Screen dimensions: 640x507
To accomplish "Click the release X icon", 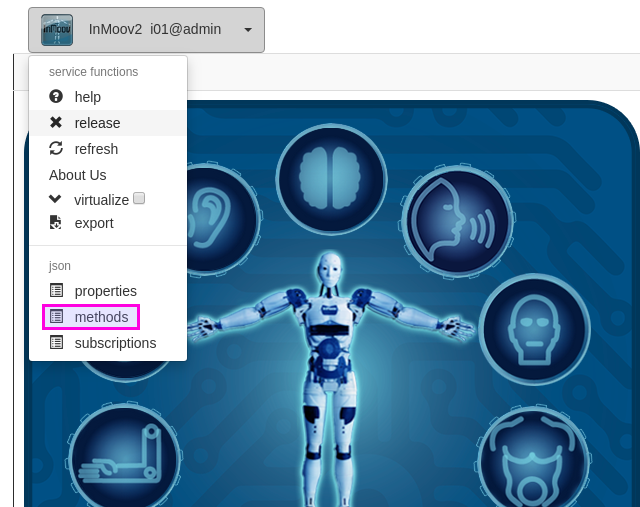I will point(56,122).
